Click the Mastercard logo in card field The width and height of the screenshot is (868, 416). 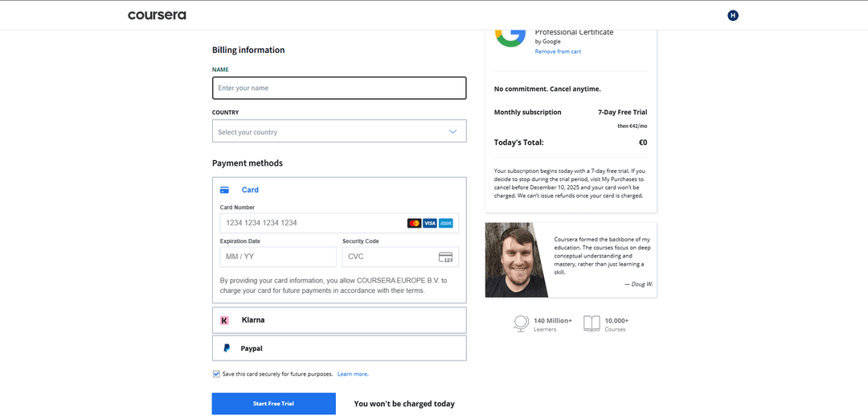[414, 223]
